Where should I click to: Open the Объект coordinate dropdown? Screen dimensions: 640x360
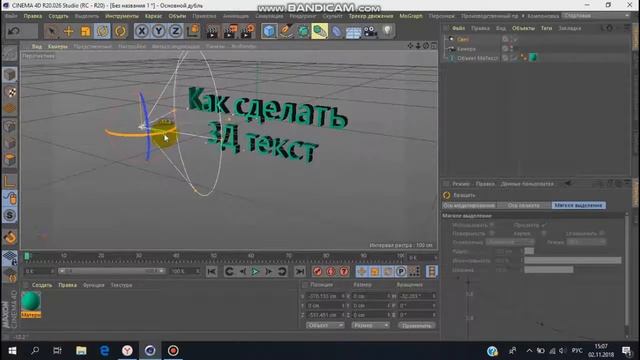click(325, 325)
